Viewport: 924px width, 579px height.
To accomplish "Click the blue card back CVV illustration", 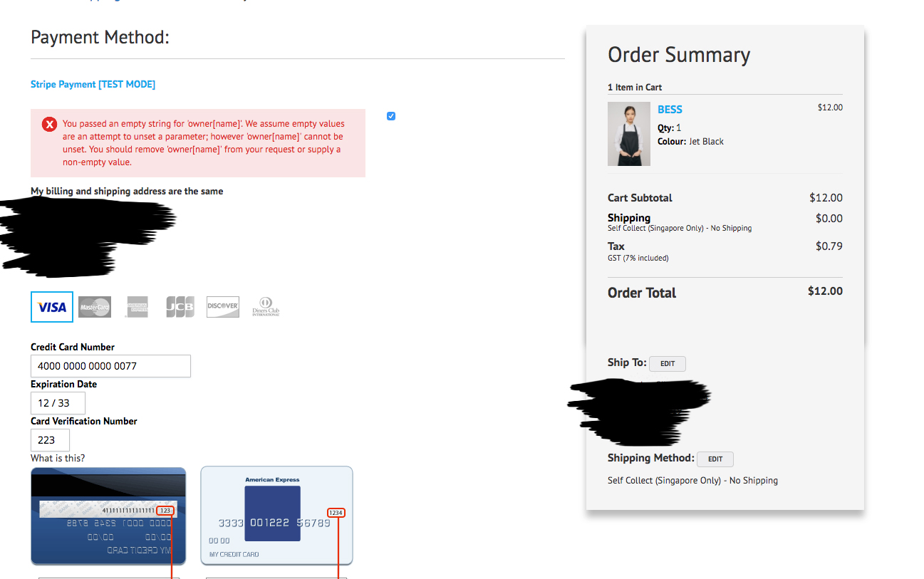I will [x=108, y=516].
